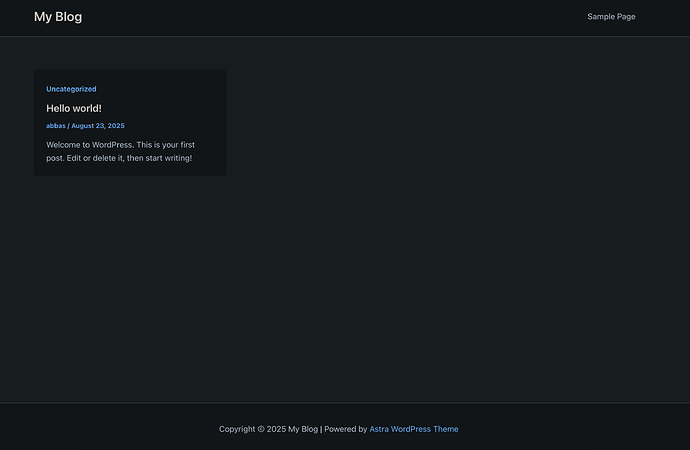Image resolution: width=690 pixels, height=450 pixels.
Task: Click the Welcome to WordPress excerpt text
Action: (120, 145)
